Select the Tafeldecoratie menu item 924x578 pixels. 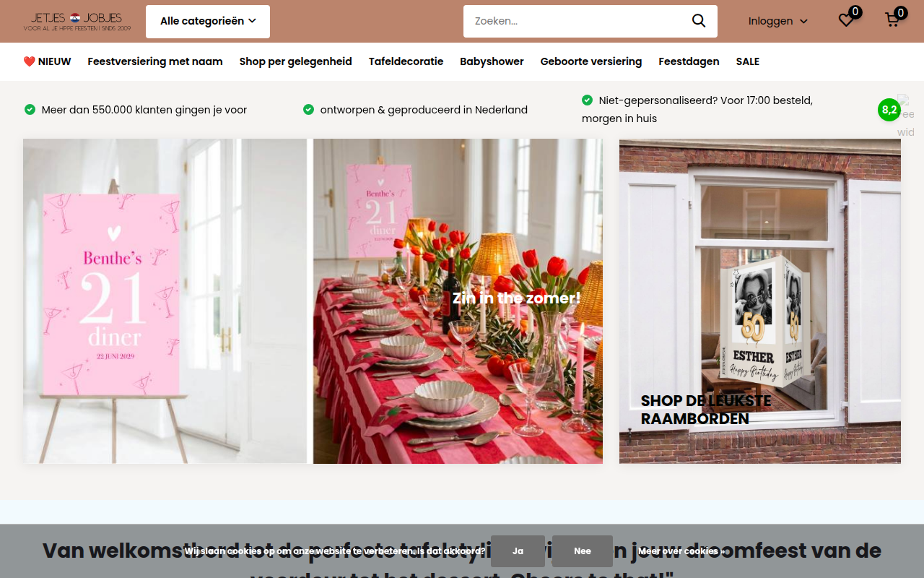pos(406,61)
